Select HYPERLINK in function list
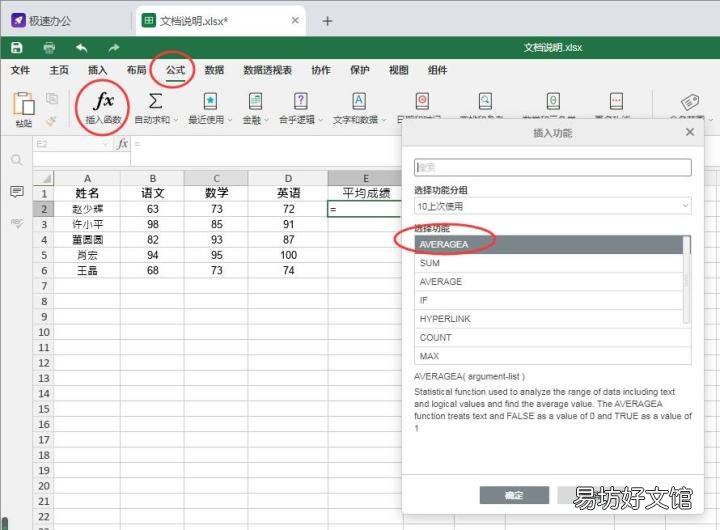 click(x=549, y=319)
